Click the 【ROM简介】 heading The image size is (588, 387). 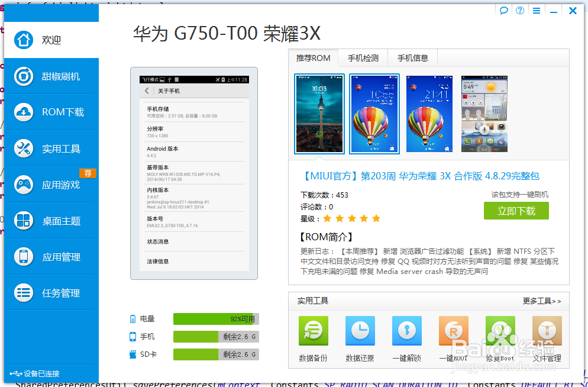tap(326, 237)
